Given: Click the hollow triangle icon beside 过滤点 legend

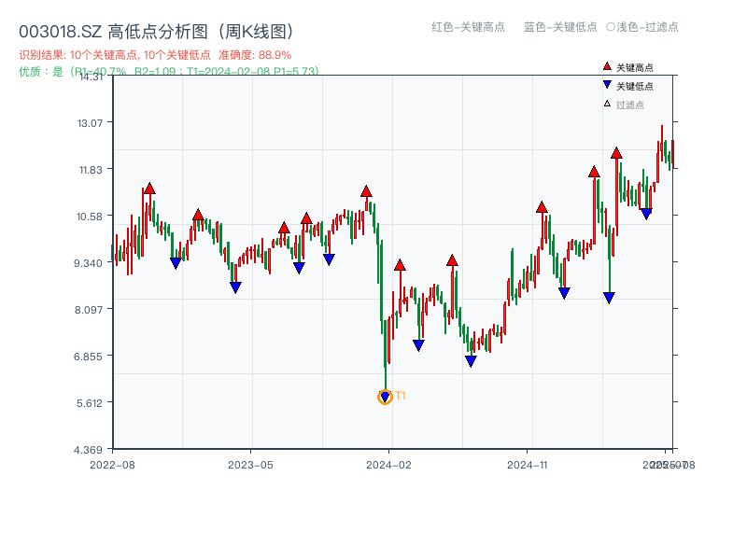Looking at the screenshot, I should pos(607,104).
